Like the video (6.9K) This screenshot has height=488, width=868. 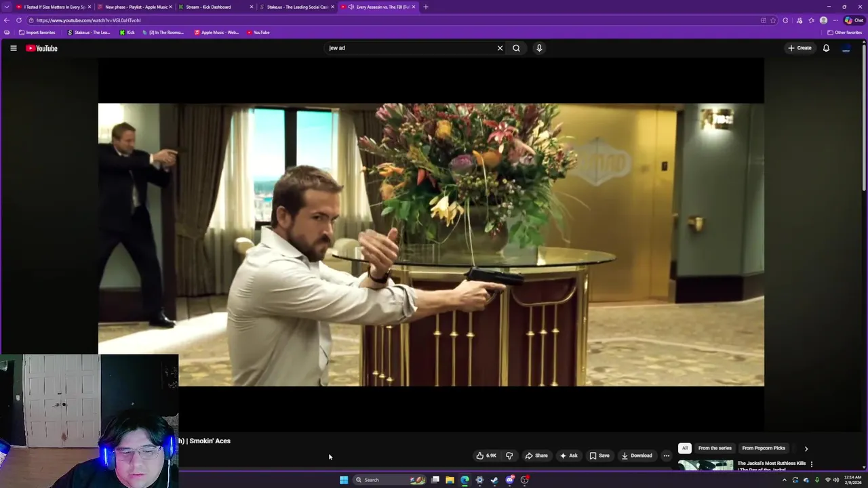(x=486, y=455)
